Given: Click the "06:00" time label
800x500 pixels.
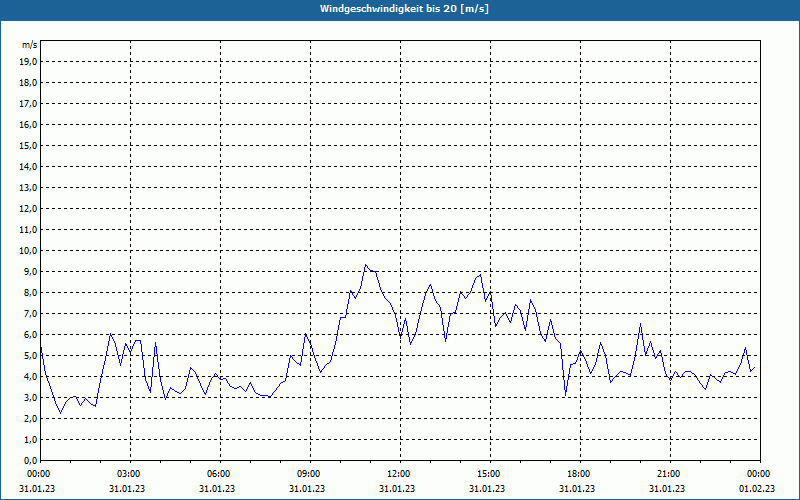Looking at the screenshot, I should coord(220,474).
